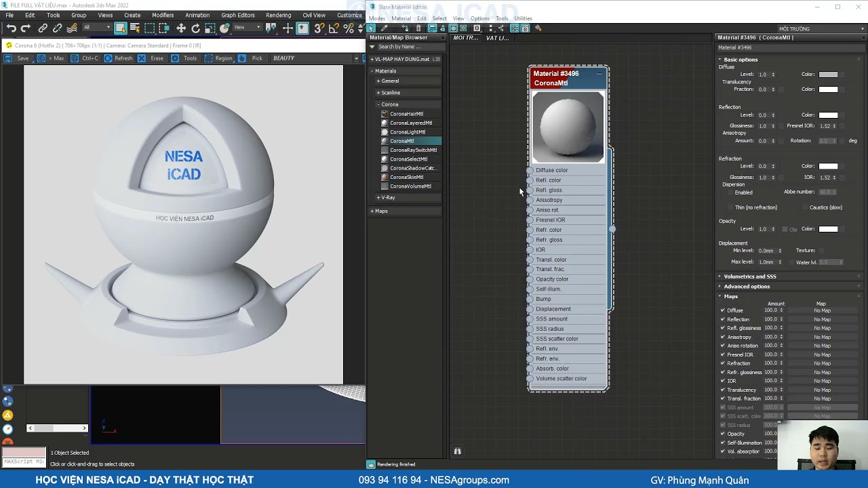
Task: Activate the Select and Scale tool
Action: pyautogui.click(x=210, y=28)
